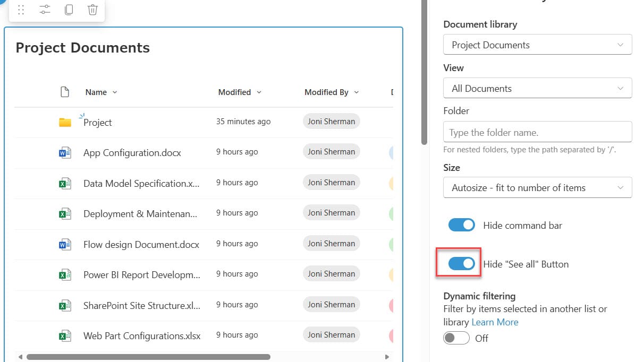Open Web Part Configurations.xlsx
Screen dimensions: 644x362
coord(142,336)
